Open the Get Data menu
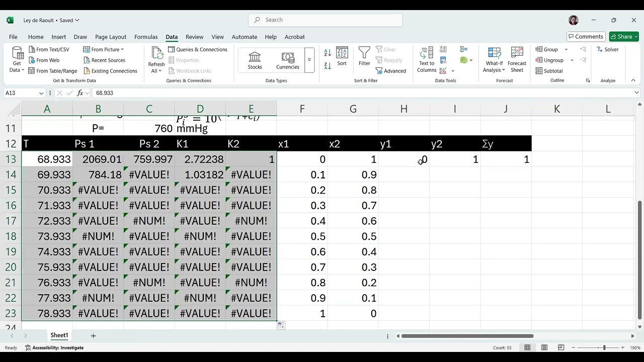Image resolution: width=644 pixels, height=362 pixels. coord(18,60)
